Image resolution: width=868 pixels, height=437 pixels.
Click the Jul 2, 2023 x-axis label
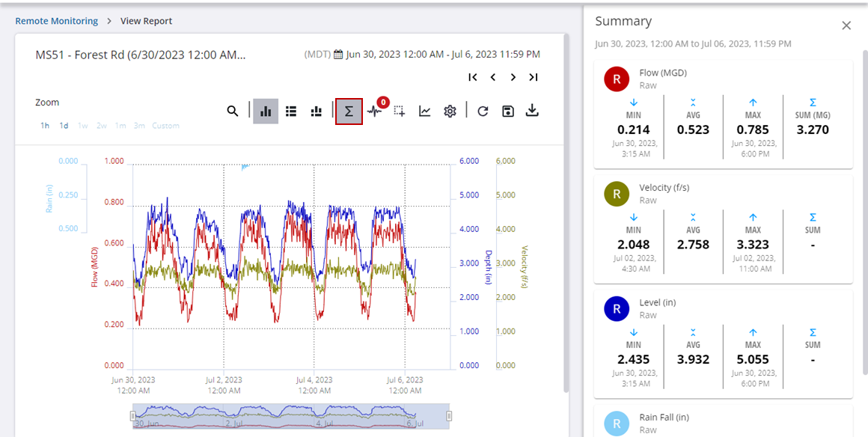pos(224,385)
